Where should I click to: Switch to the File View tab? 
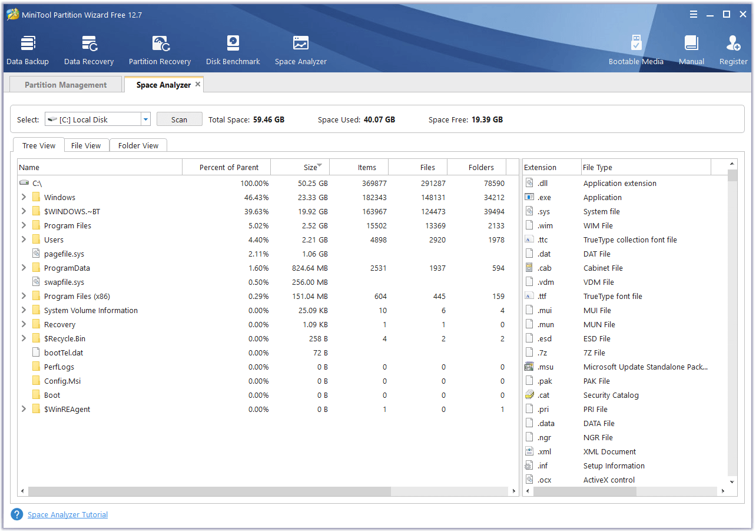click(x=86, y=145)
